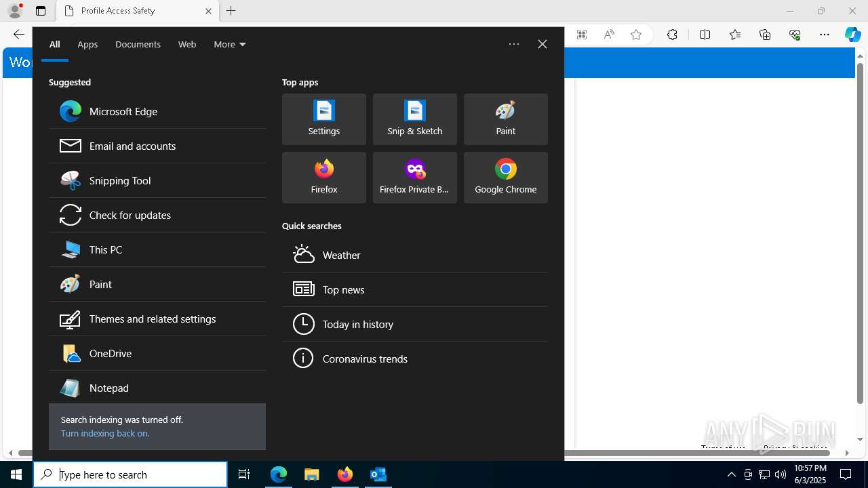Viewport: 868px width, 488px height.
Task: Open This PC from suggested list
Action: click(157, 249)
